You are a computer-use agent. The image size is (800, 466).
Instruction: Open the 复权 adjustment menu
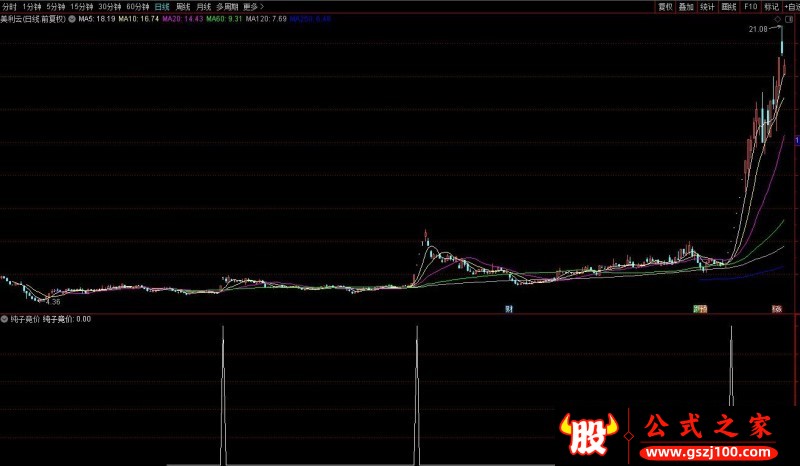click(665, 7)
